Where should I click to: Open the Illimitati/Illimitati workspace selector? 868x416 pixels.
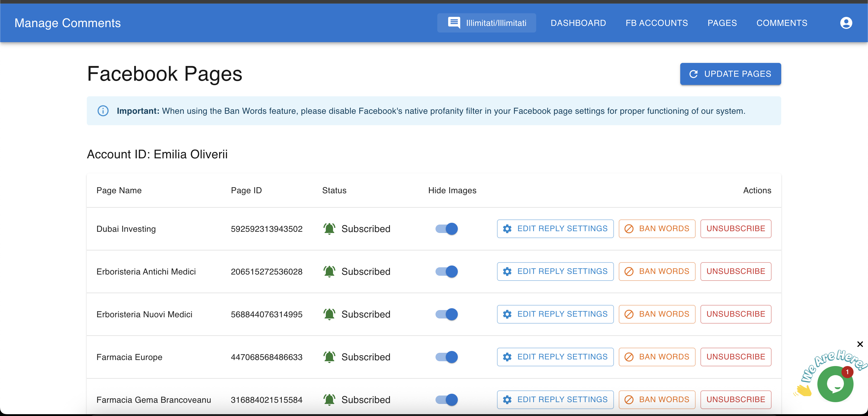coord(486,23)
